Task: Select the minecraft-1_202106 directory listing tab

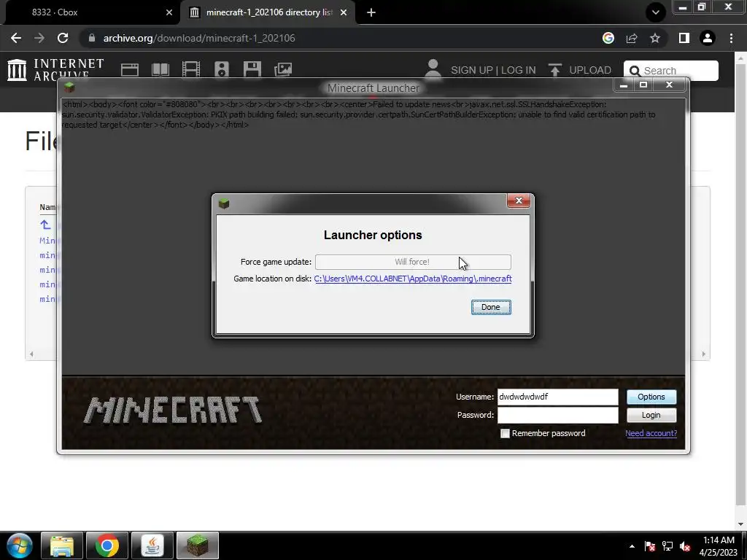Action: click(267, 12)
